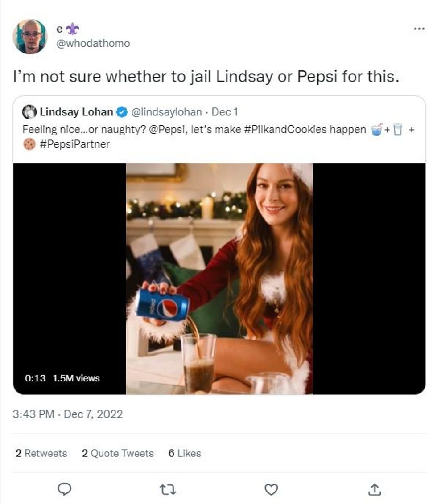View the 2 Retweets list
The width and height of the screenshot is (437, 504).
pyautogui.click(x=41, y=453)
